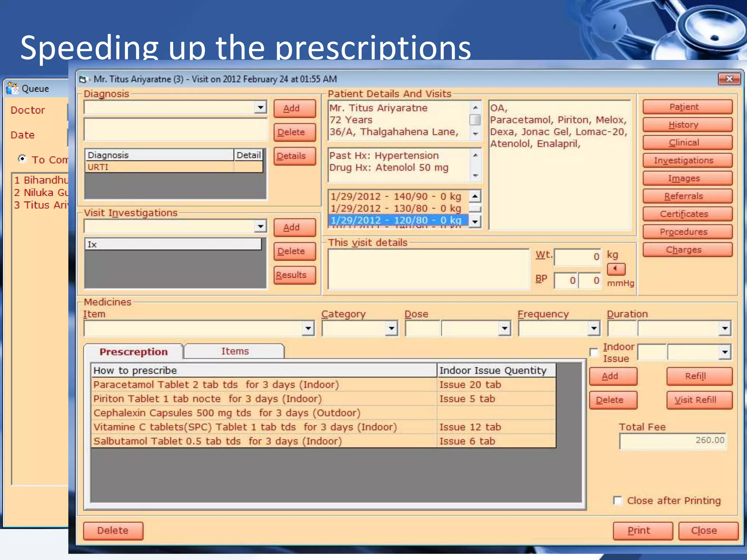Click the Close button at bottom right

pyautogui.click(x=708, y=530)
